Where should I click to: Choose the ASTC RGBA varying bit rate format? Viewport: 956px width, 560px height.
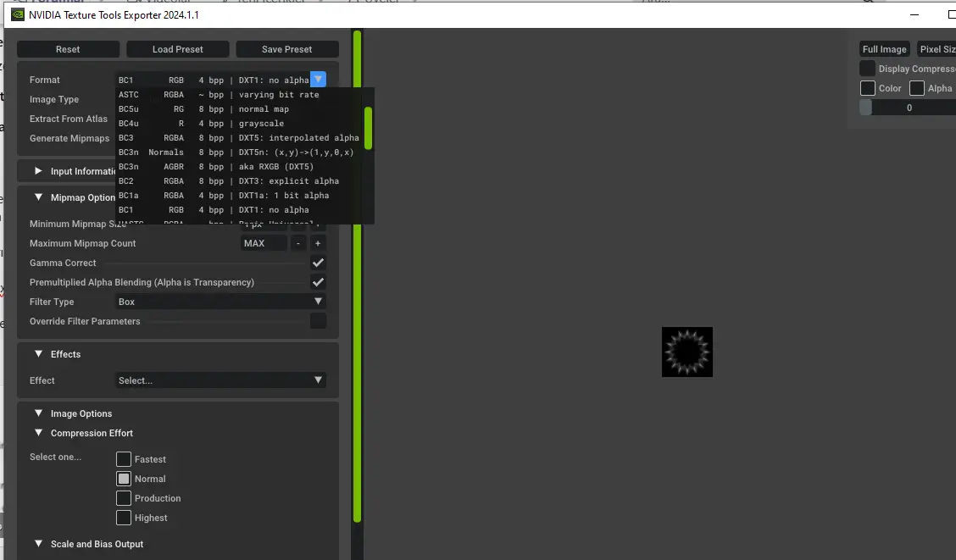(x=238, y=94)
